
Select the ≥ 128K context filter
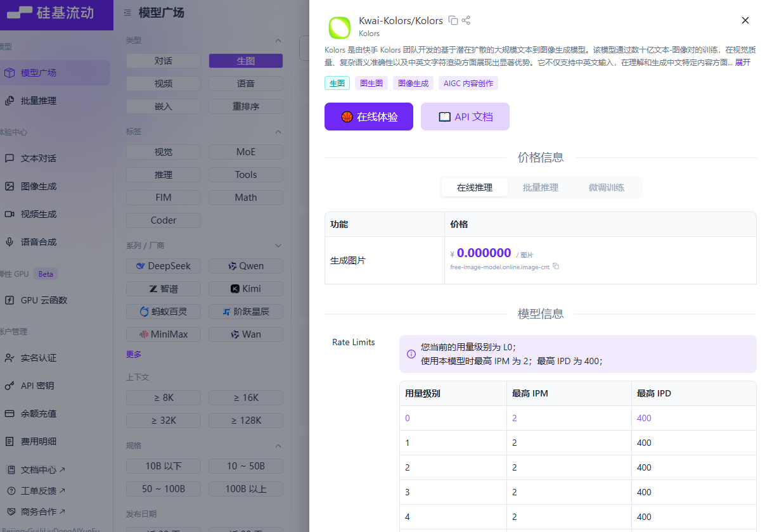[x=246, y=421]
